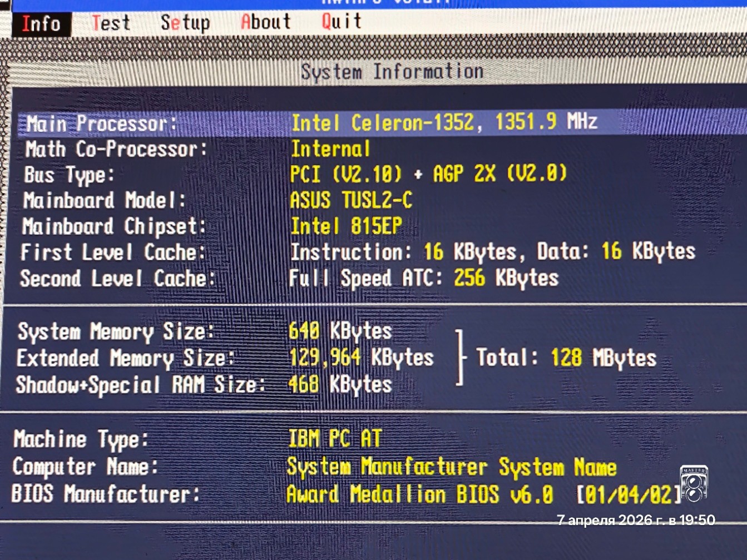
Task: Click the First Level Cache label
Action: (x=113, y=252)
